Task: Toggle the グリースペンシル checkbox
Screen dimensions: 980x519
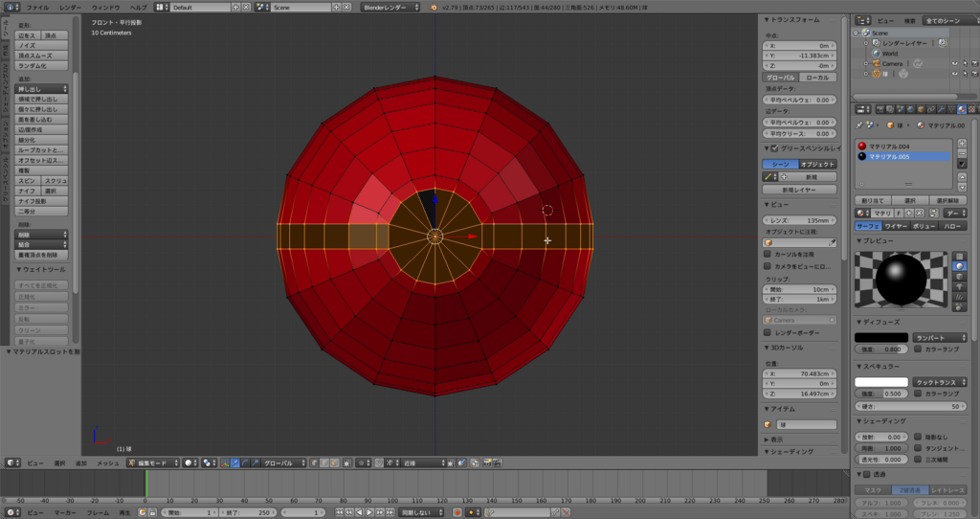Action: pyautogui.click(x=775, y=148)
